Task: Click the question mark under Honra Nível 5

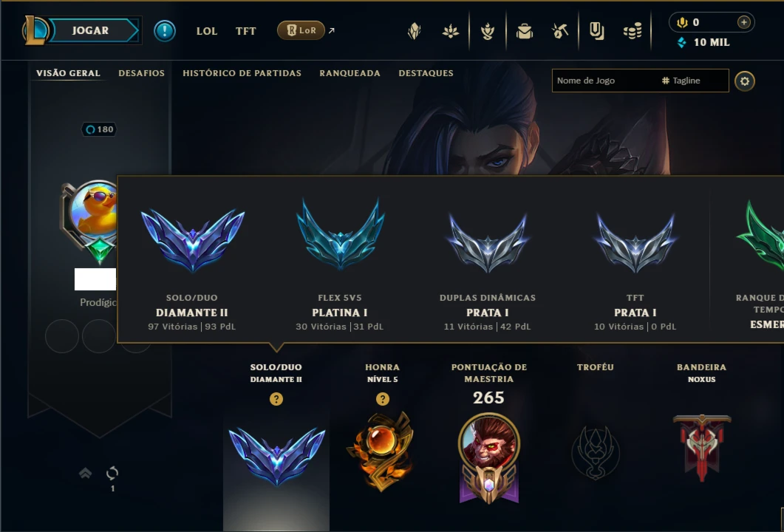Action: pos(383,399)
